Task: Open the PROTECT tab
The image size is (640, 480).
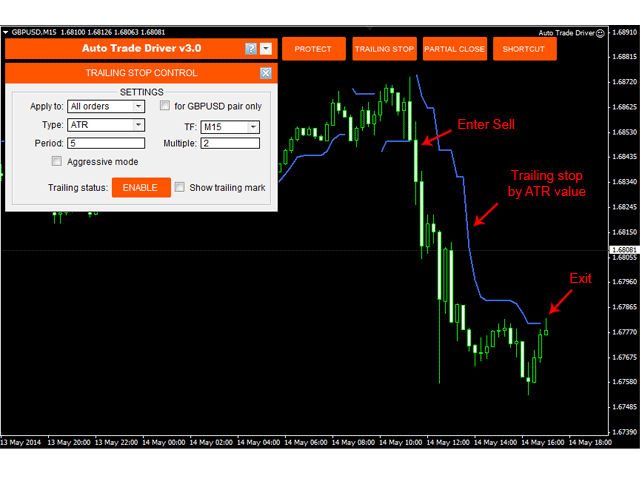Action: 313,49
